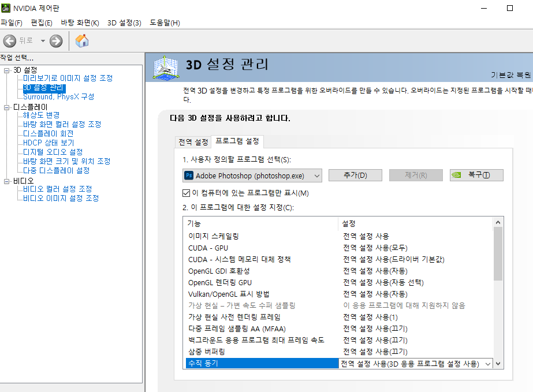Click the settings list scroll down arrow
Viewport: 533px width, 392px height.
pos(498,364)
